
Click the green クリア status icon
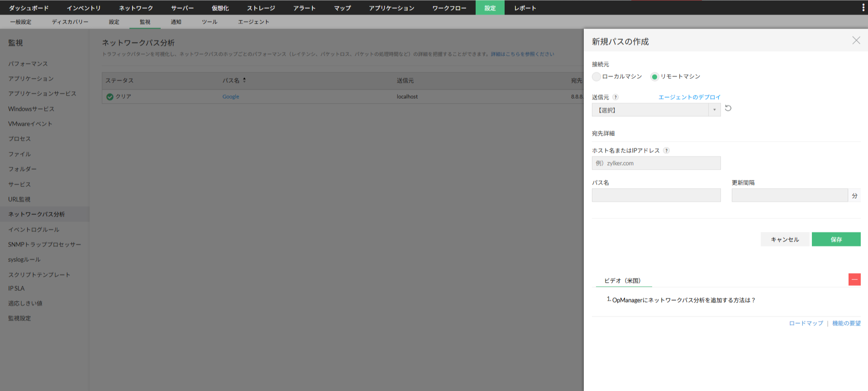tap(110, 97)
